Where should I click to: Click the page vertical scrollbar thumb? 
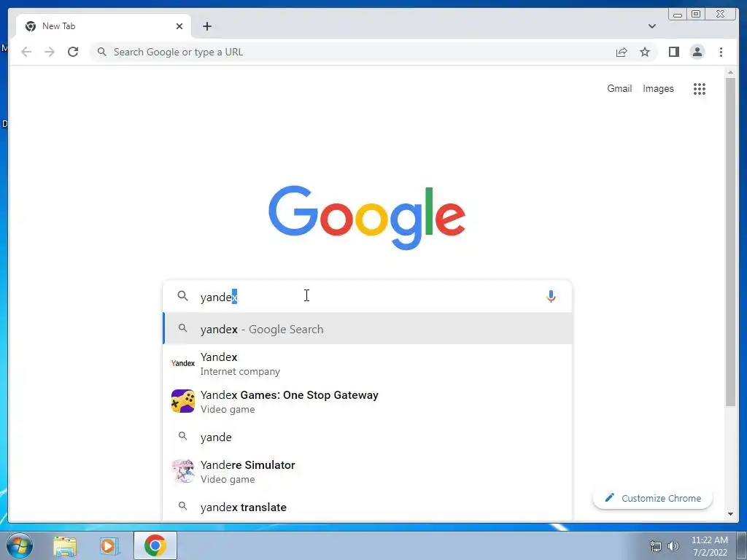(730, 243)
